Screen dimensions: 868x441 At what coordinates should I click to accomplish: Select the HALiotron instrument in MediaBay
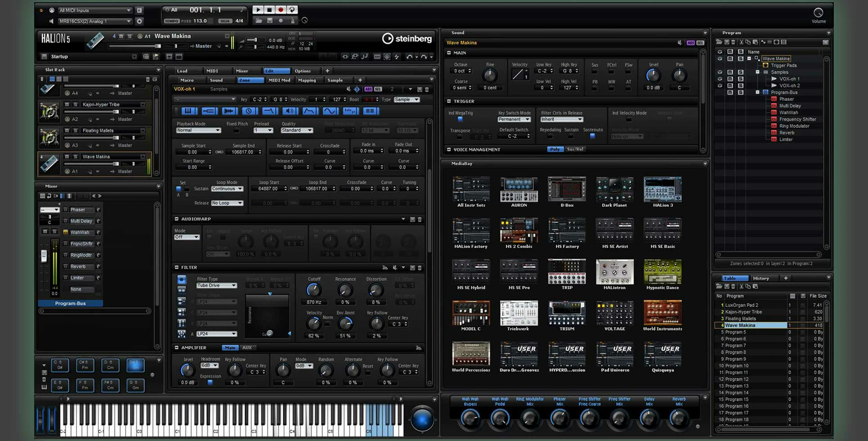[614, 275]
